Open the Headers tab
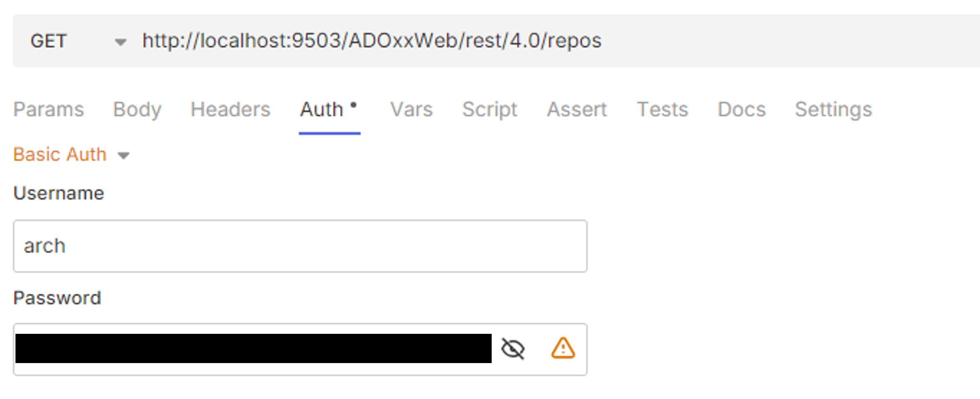Screen dimensions: 980x399 click(x=230, y=109)
